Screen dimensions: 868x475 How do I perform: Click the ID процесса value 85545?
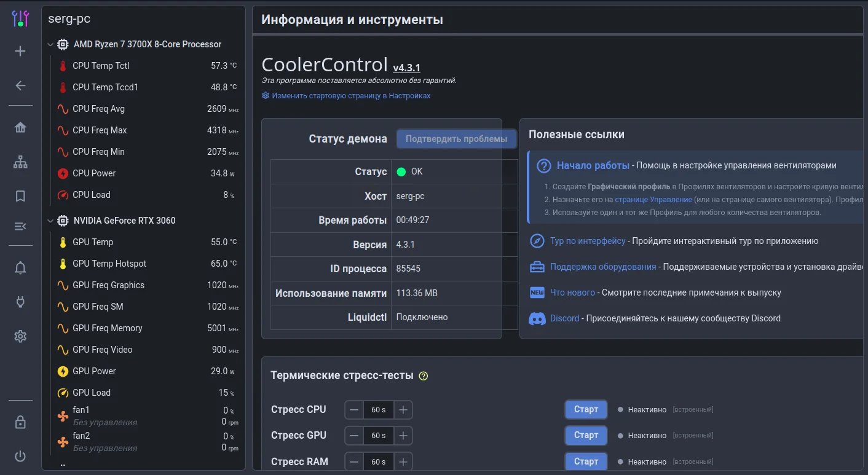408,269
